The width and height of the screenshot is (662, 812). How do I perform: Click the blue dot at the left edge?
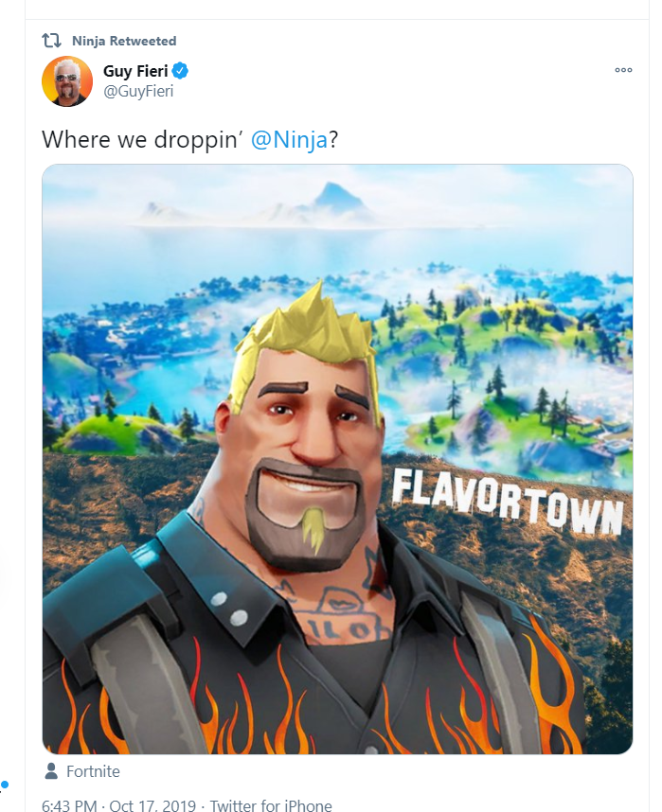(x=5, y=786)
